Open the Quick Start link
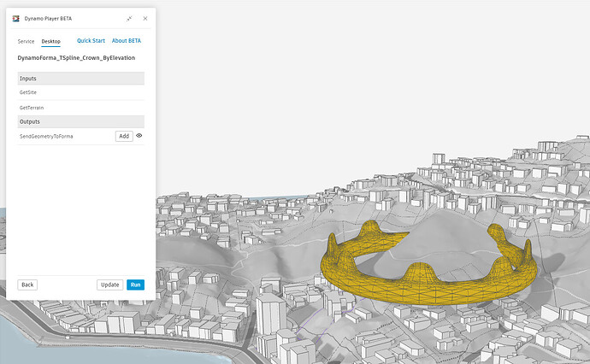Viewport: 590px width, 364px height. tap(91, 41)
